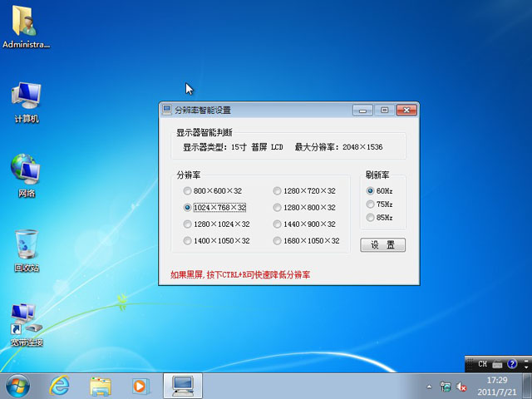Open the Administrator folder desktop icon
Image resolution: width=532 pixels, height=399 pixels.
[26, 27]
